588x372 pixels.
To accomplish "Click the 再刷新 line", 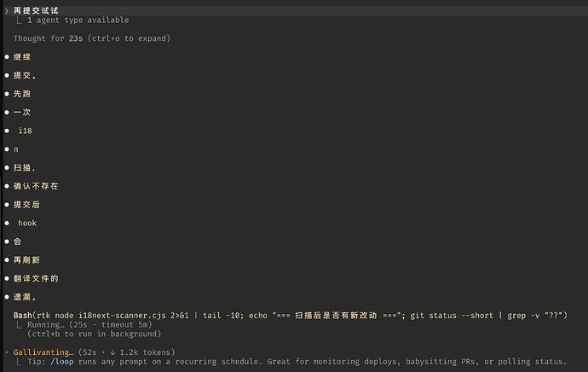I will [x=26, y=260].
